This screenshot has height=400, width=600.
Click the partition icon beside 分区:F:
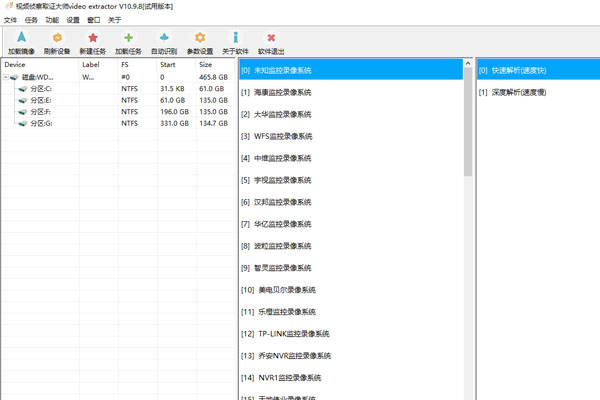(x=23, y=112)
